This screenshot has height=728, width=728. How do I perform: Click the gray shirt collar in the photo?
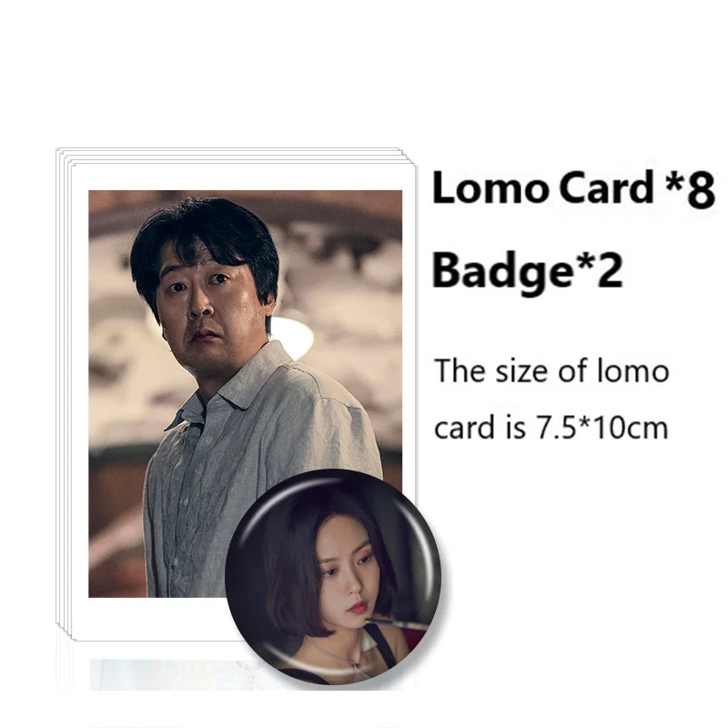pyautogui.click(x=235, y=390)
